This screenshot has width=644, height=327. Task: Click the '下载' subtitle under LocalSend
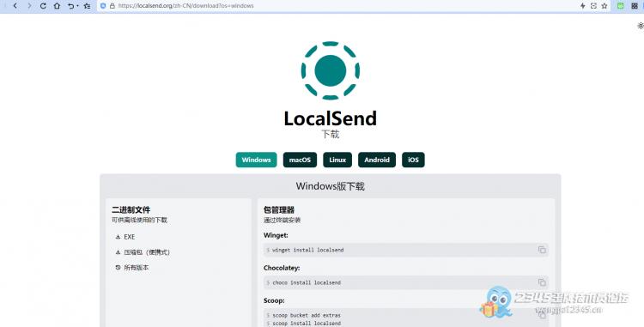[331, 134]
